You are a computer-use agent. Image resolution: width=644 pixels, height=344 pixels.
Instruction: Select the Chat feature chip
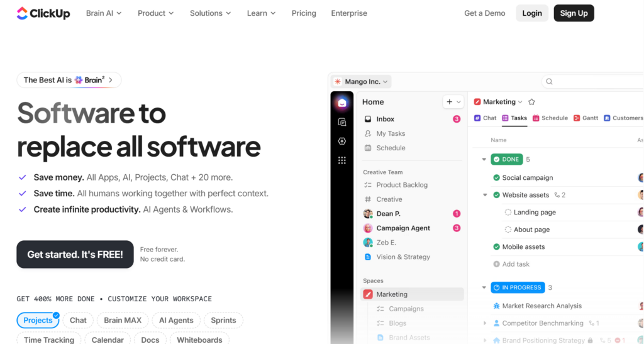78,320
